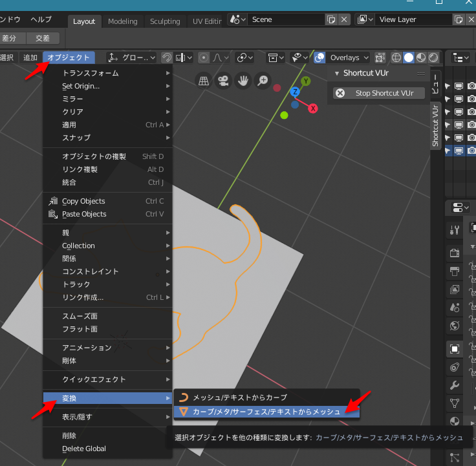The width and height of the screenshot is (476, 466).
Task: Open the Tool properties tab icon
Action: point(455,230)
